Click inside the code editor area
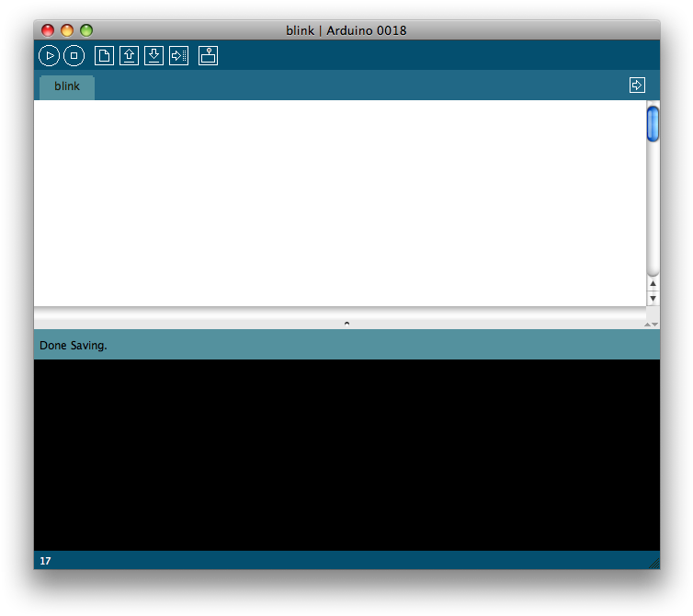The width and height of the screenshot is (693, 616). coord(340,203)
